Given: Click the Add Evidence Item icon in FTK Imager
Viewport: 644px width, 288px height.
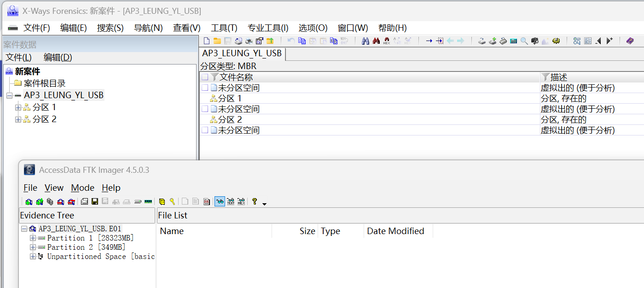Looking at the screenshot, I should [29, 201].
